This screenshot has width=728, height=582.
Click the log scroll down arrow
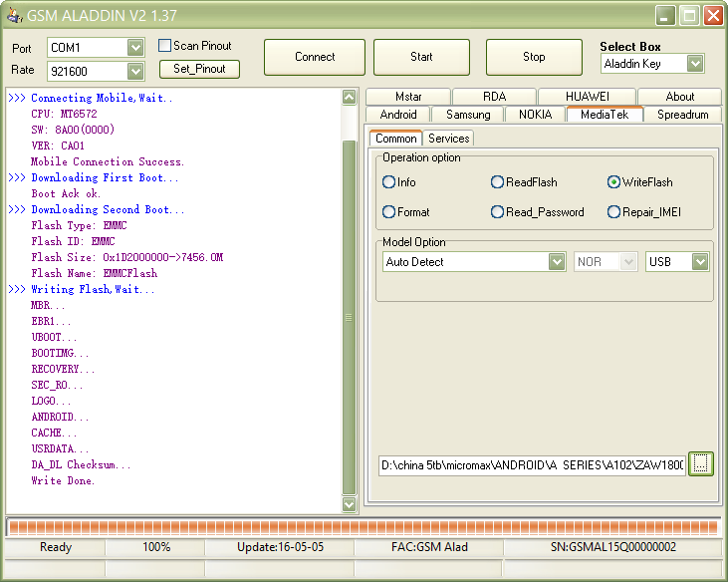[x=350, y=504]
